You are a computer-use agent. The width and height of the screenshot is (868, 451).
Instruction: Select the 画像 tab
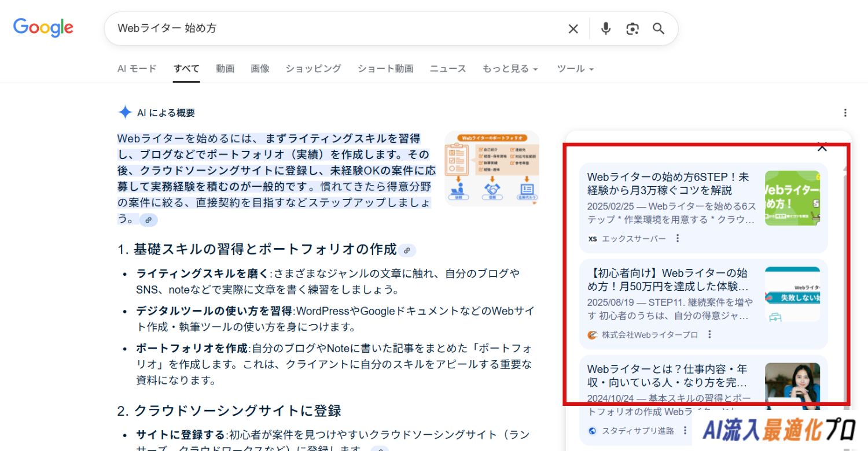pyautogui.click(x=260, y=69)
